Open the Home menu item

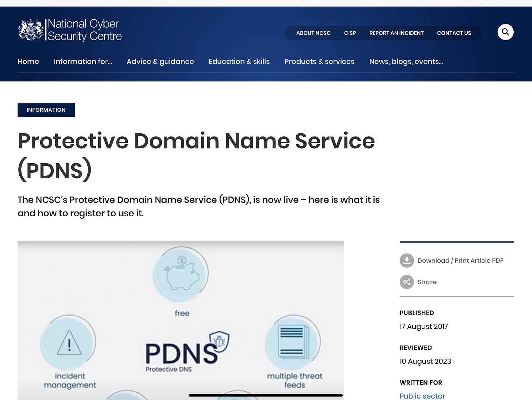tap(28, 61)
